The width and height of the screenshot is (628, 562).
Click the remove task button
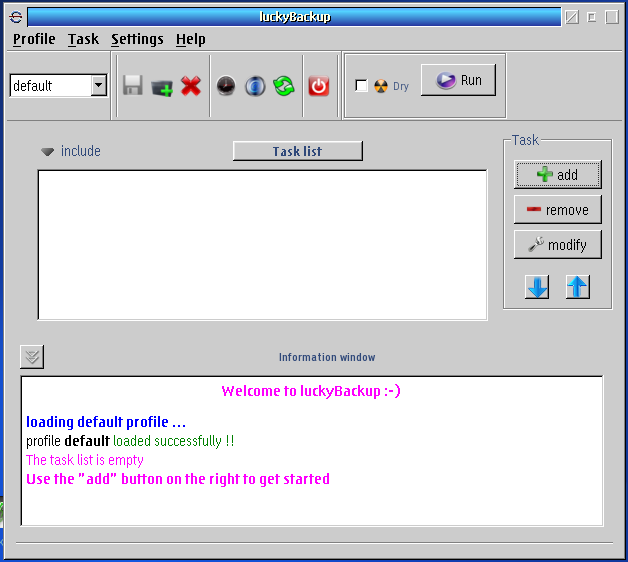tap(558, 209)
